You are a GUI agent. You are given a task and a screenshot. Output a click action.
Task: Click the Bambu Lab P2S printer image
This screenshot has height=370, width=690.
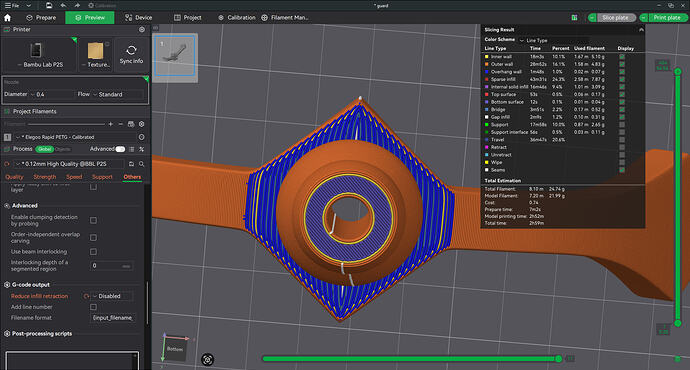tap(36, 50)
